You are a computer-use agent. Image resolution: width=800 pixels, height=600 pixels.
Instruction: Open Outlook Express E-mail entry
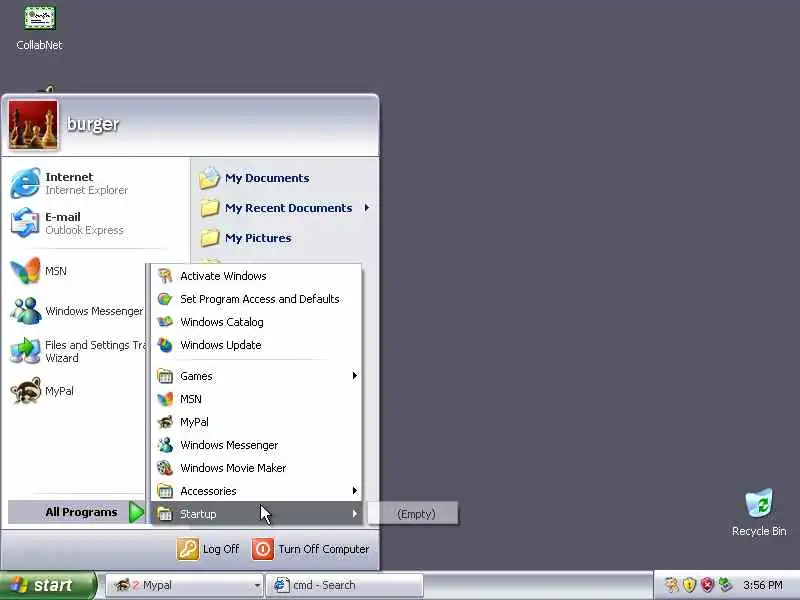point(70,223)
